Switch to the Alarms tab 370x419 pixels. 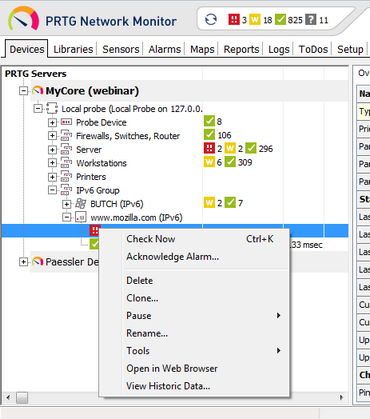coord(165,49)
